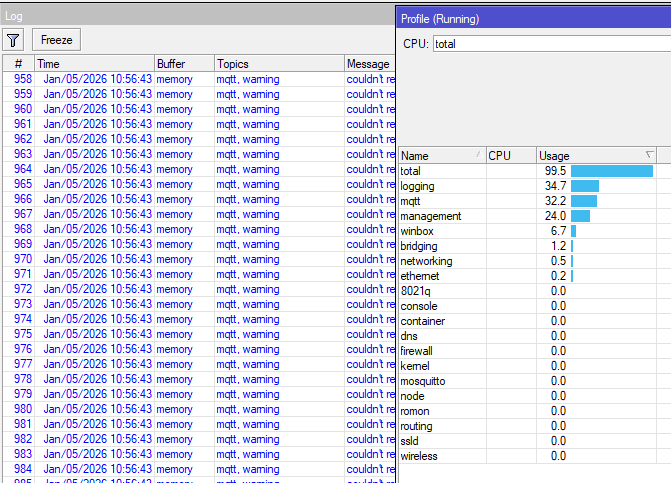671x483 pixels.
Task: Select the networking process row
Action: click(535, 261)
